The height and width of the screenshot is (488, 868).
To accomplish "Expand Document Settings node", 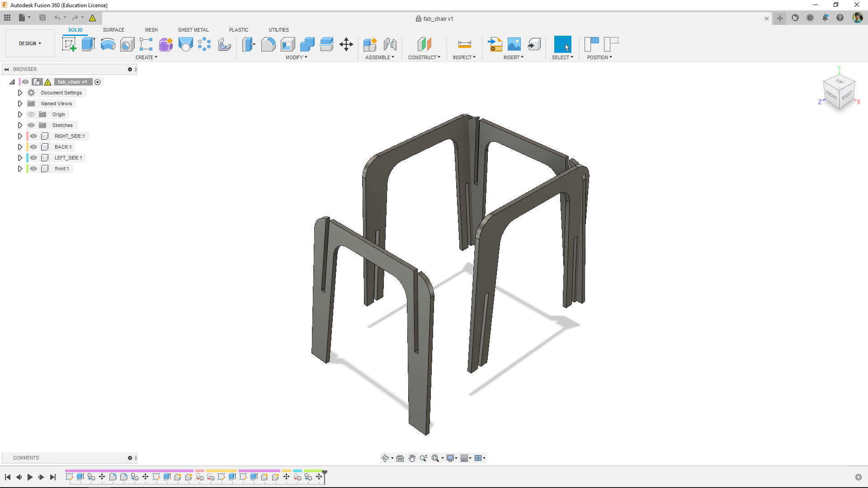I will 20,93.
